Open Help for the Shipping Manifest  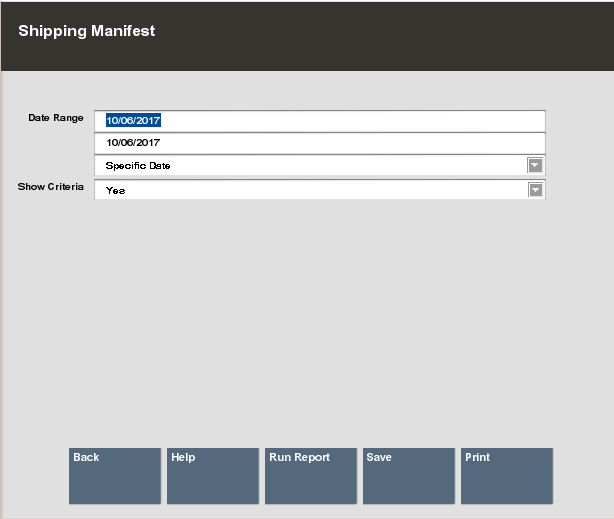tap(213, 476)
